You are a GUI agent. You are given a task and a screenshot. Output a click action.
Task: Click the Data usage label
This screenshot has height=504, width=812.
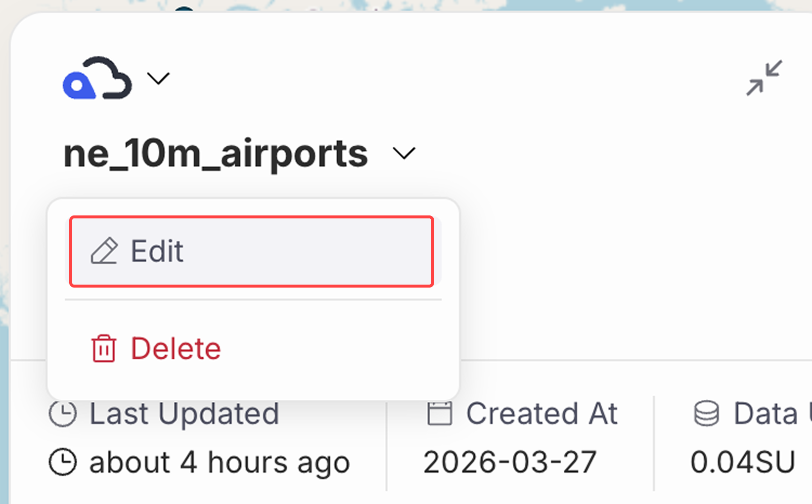point(771,413)
